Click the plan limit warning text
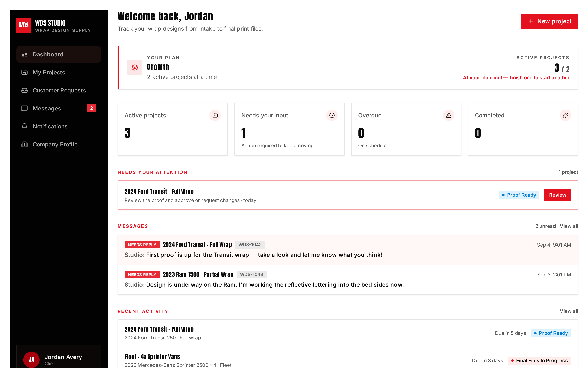588x368 pixels. click(x=516, y=78)
